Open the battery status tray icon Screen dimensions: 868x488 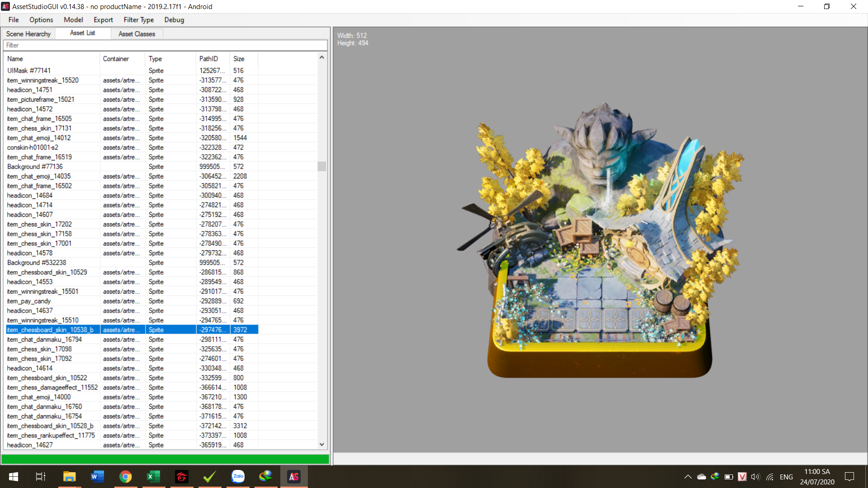[729, 477]
